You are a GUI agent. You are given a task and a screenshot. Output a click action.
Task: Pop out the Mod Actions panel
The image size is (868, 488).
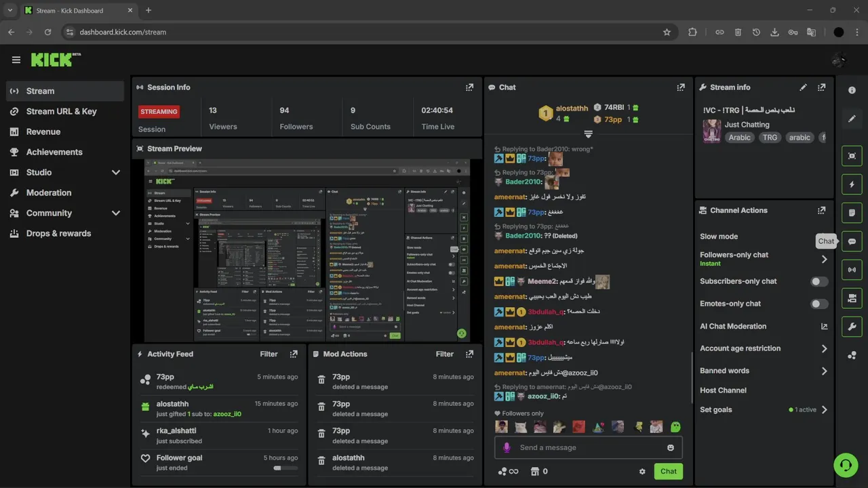[469, 354]
